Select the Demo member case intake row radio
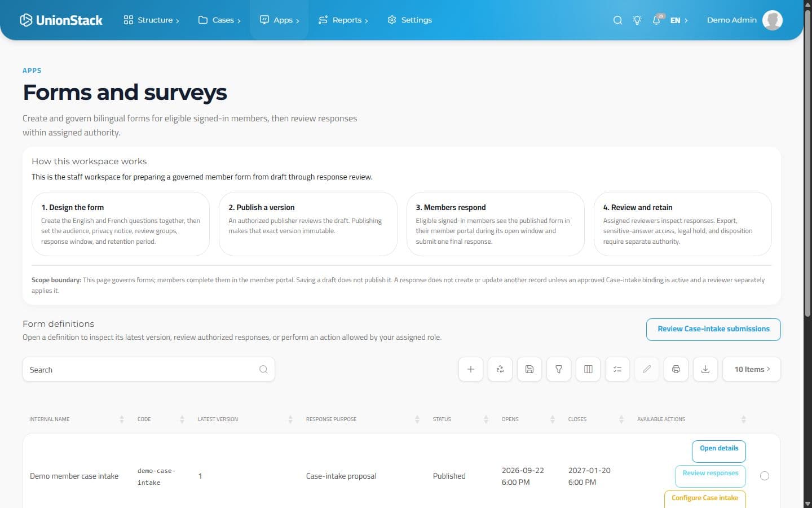 (765, 476)
